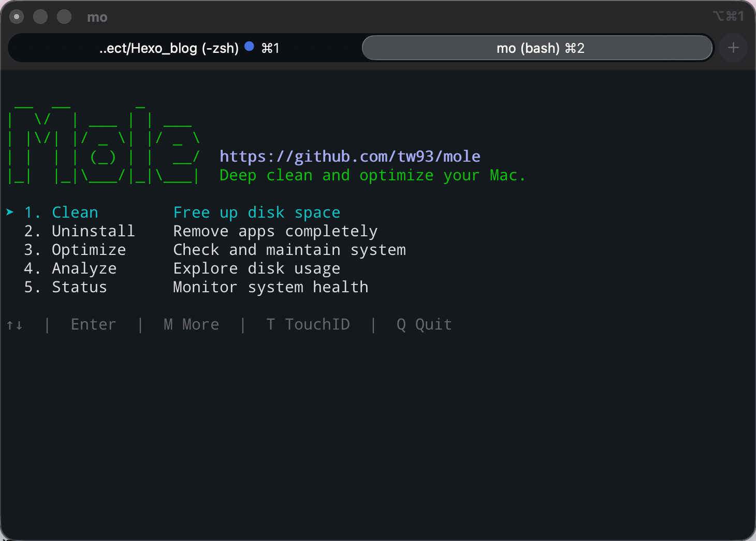Close the terminal window with the leftmost title-bar button
Screen dimensions: 756x541
(17, 17)
